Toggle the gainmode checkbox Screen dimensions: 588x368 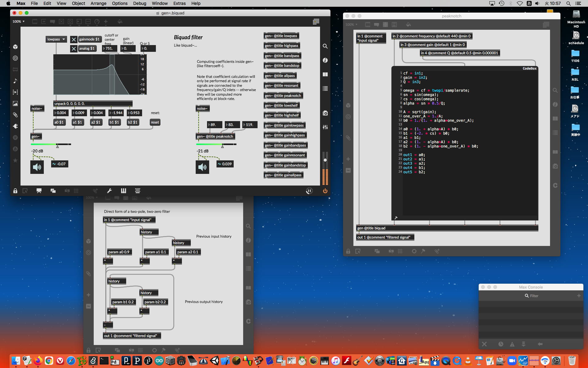73,39
